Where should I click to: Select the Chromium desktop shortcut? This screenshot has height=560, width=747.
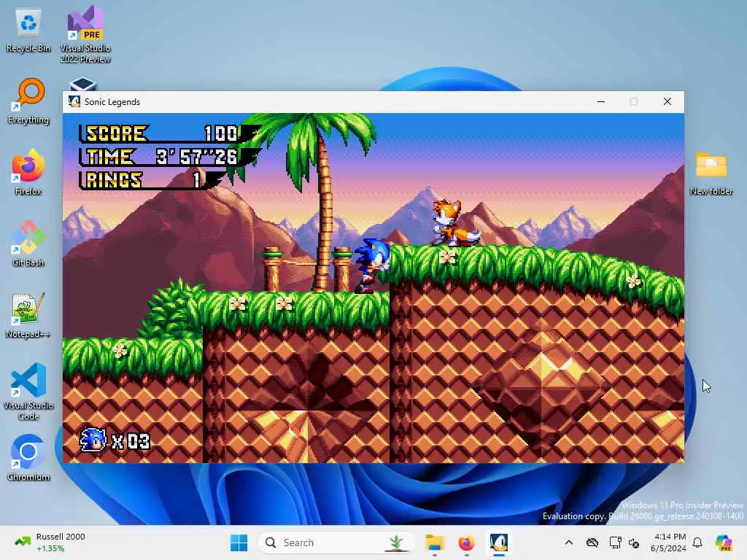click(x=28, y=458)
